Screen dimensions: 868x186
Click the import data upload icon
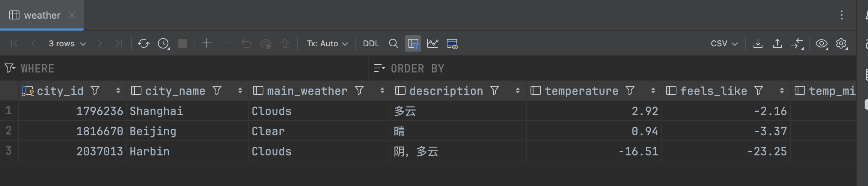coord(777,44)
